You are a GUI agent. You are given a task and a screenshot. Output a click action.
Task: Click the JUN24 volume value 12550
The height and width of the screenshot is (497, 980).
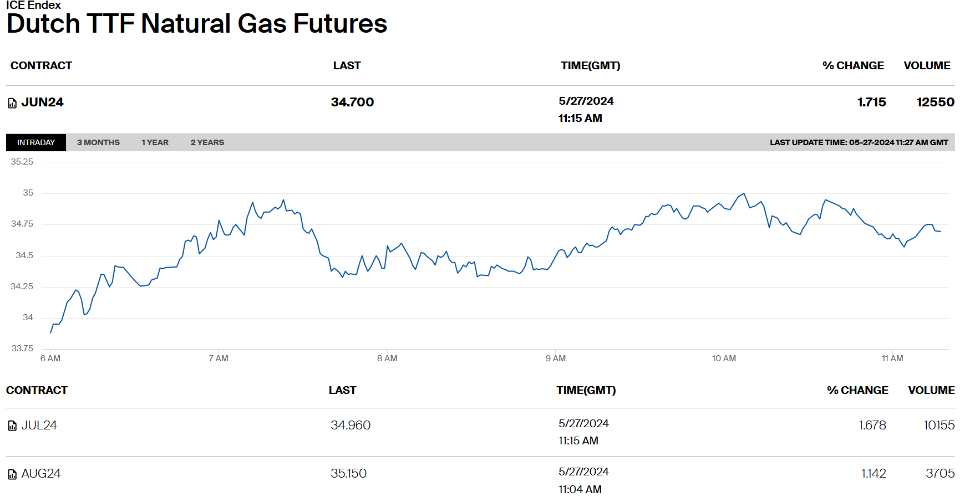[x=935, y=103]
